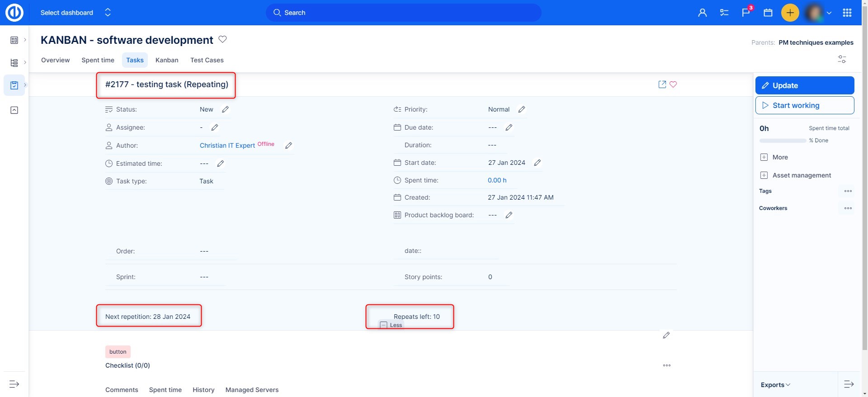The width and height of the screenshot is (868, 397).
Task: Click the yellow plus create button
Action: (790, 13)
